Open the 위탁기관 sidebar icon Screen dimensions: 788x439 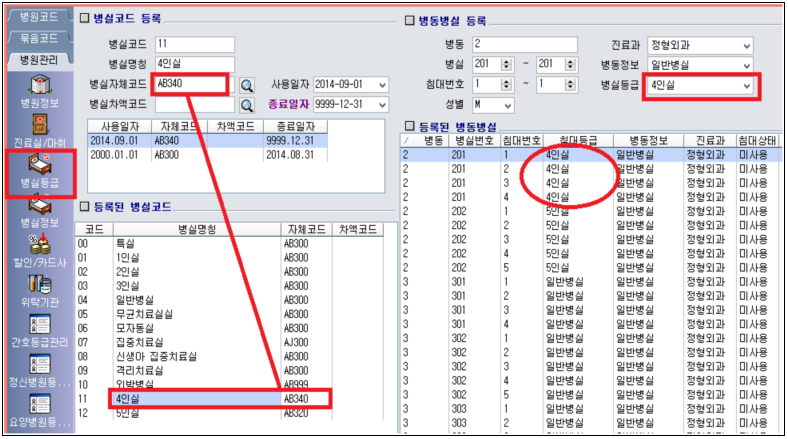point(35,286)
